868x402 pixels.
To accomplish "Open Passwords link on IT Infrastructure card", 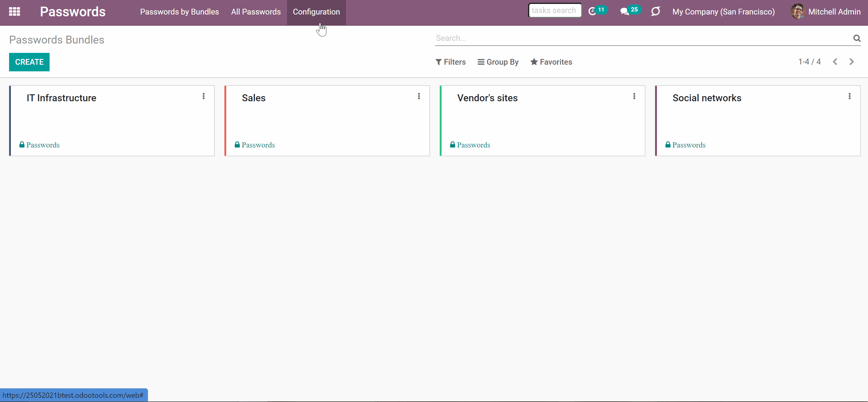I will click(x=39, y=145).
